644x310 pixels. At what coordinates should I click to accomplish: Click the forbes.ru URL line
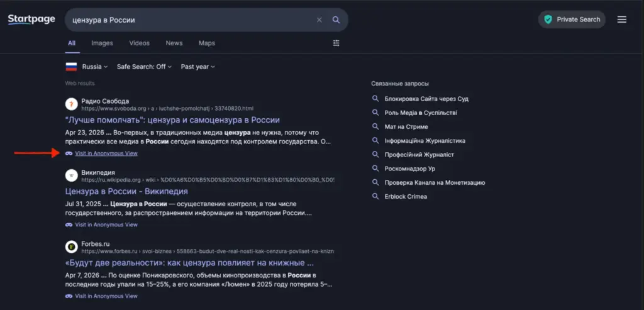point(208,252)
